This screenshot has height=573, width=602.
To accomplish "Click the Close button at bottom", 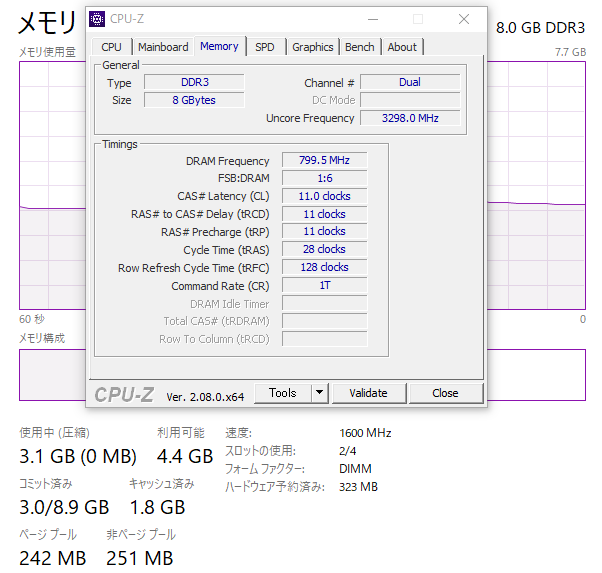I will click(x=445, y=393).
